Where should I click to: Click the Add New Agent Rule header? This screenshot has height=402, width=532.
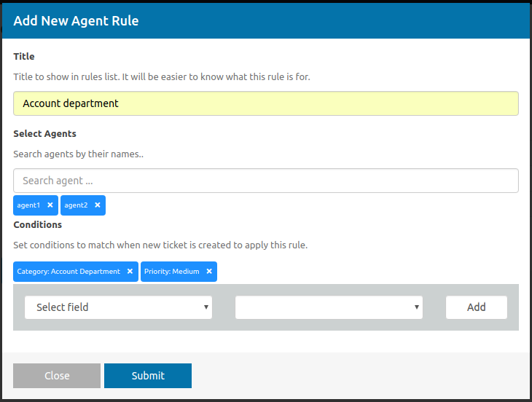(76, 21)
